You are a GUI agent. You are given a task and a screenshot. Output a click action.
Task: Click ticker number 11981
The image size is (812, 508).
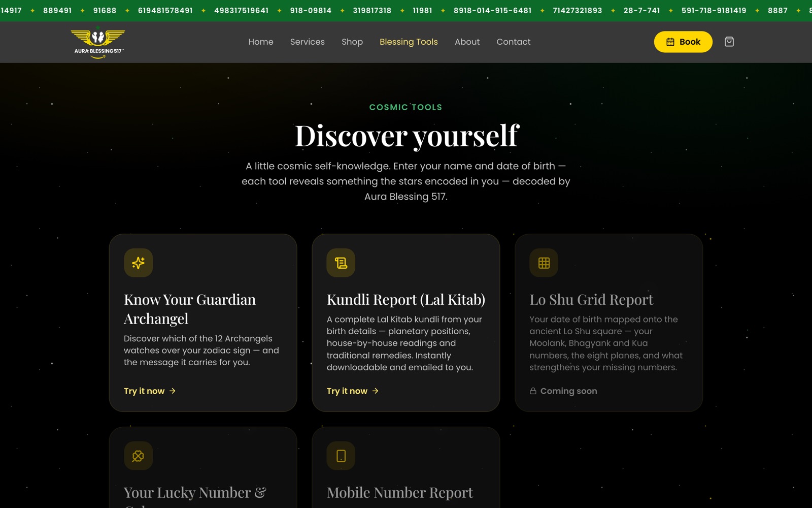(422, 10)
